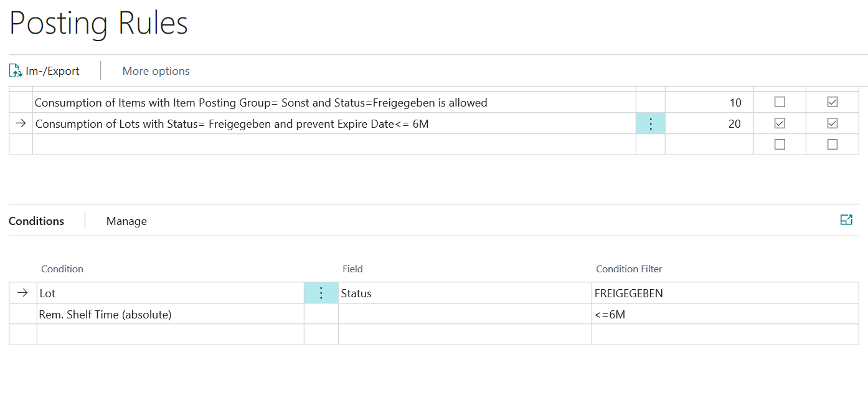Select the Consumption of Lots rule via its row arrow
This screenshot has height=420, width=868.
click(x=21, y=123)
